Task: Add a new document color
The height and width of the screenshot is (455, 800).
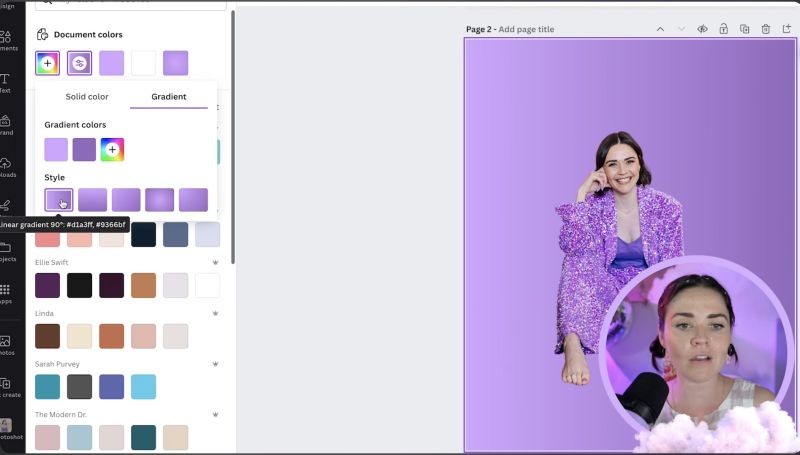Action: (x=47, y=63)
